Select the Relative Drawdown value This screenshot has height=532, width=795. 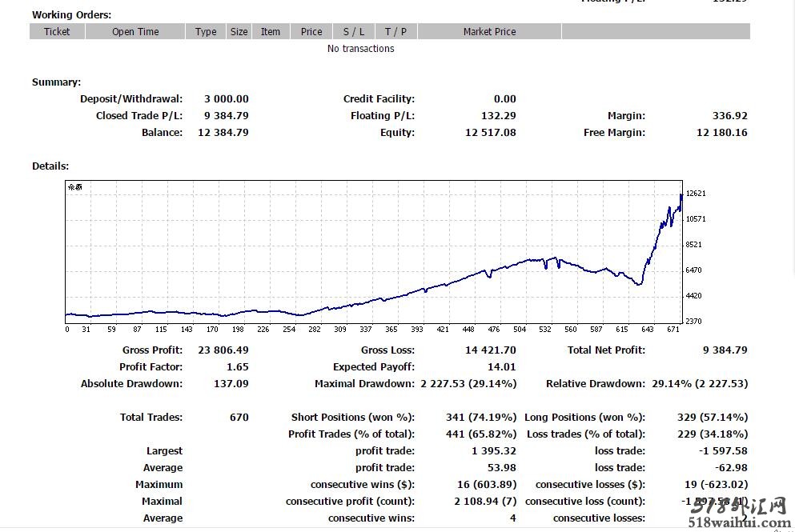(x=700, y=383)
